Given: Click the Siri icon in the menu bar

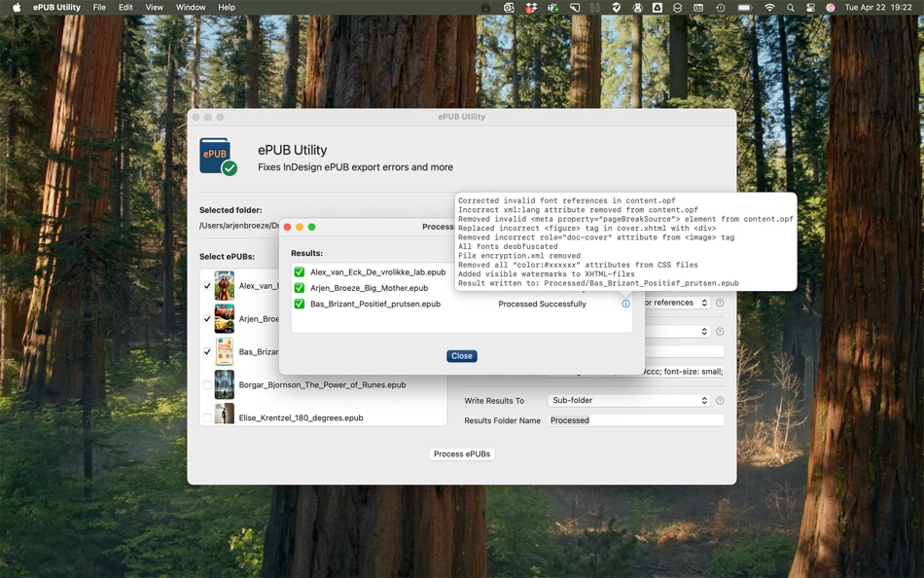Looking at the screenshot, I should pos(830,8).
